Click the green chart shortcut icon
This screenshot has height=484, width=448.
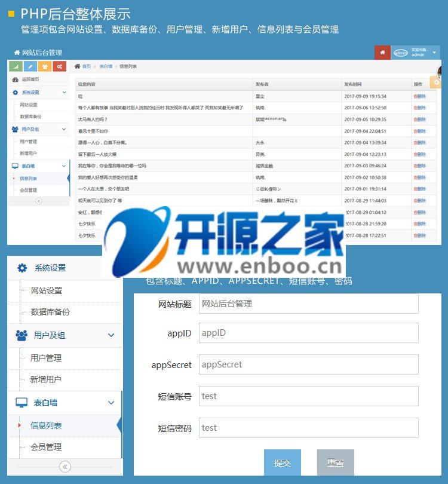[16, 66]
